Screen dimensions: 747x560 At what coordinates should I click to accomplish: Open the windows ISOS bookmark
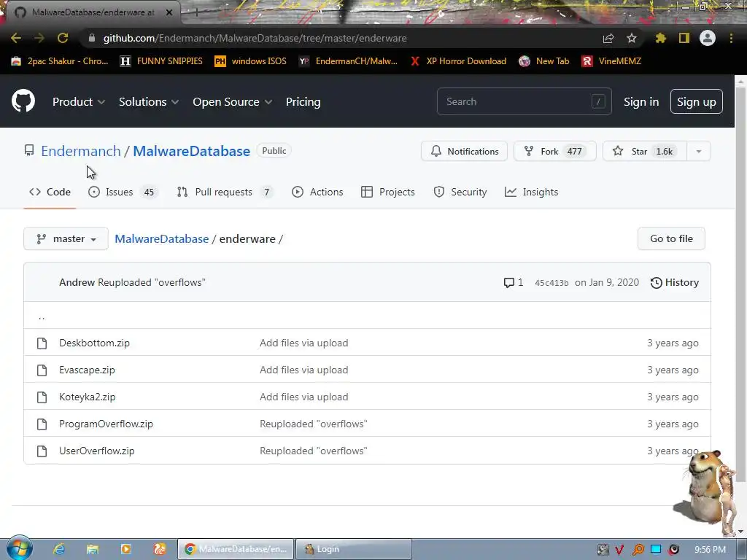pos(251,61)
